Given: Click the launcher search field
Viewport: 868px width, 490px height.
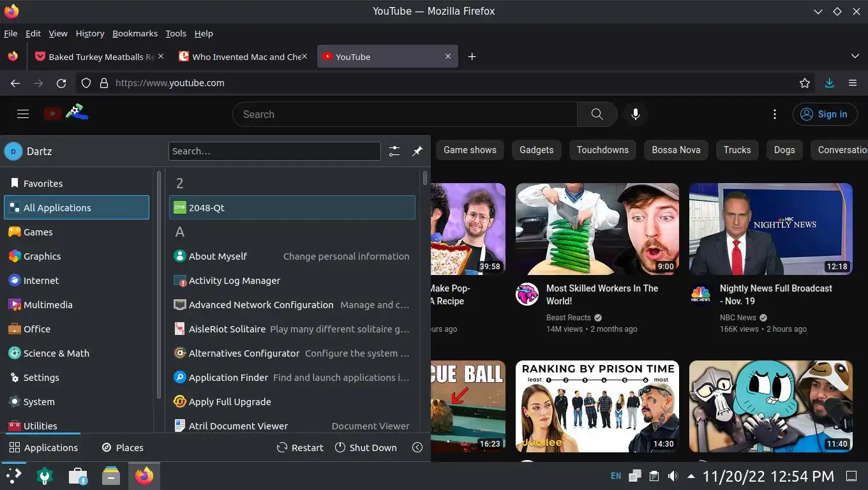Looking at the screenshot, I should [274, 151].
